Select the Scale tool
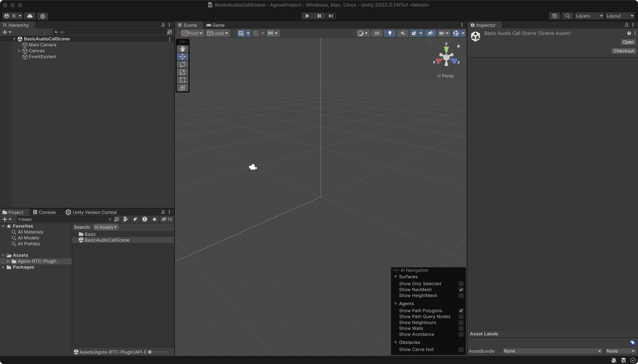 tap(183, 72)
